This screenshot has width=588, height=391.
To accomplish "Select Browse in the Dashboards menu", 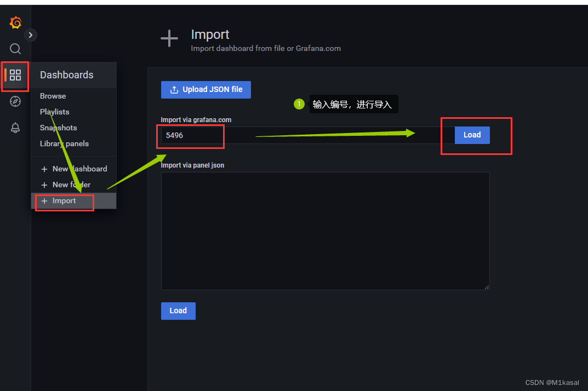I will (x=53, y=96).
